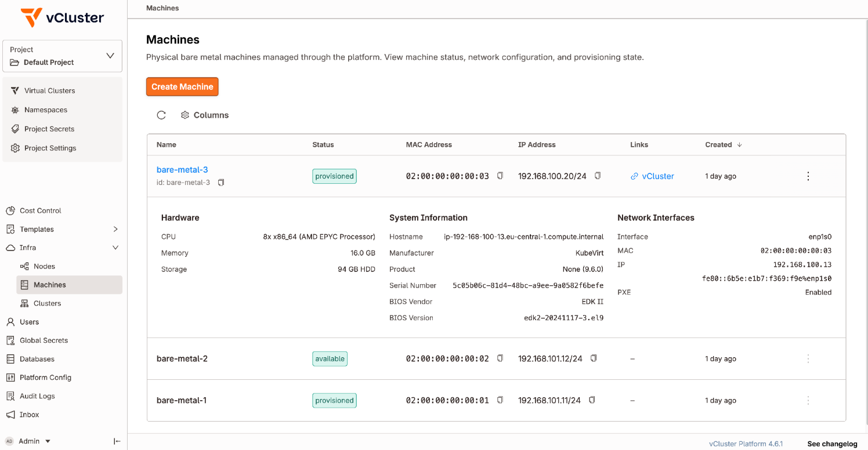Open Audit Logs in sidebar
868x450 pixels.
[37, 396]
